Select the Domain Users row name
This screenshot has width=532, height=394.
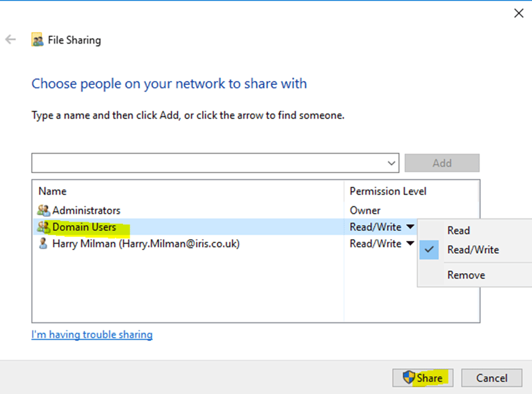(84, 227)
